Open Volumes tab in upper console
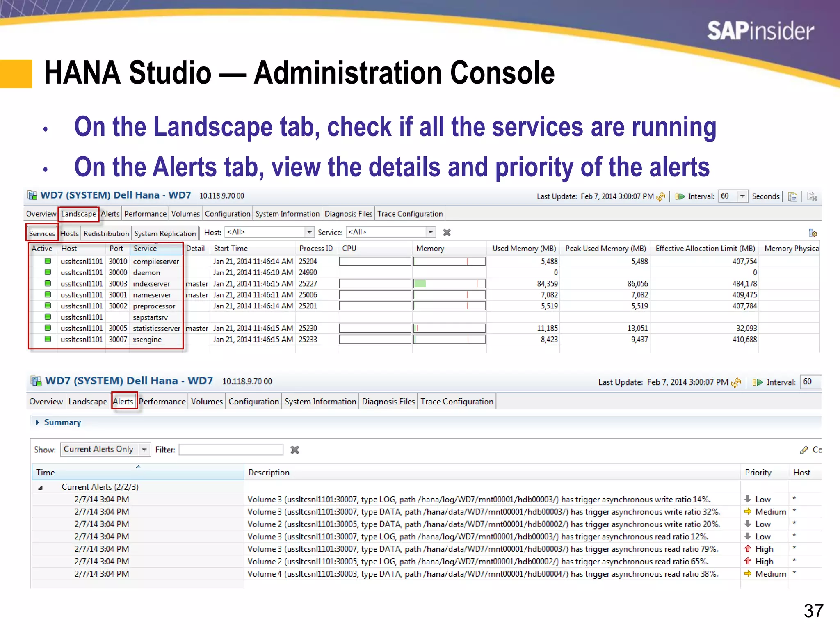 (x=185, y=214)
